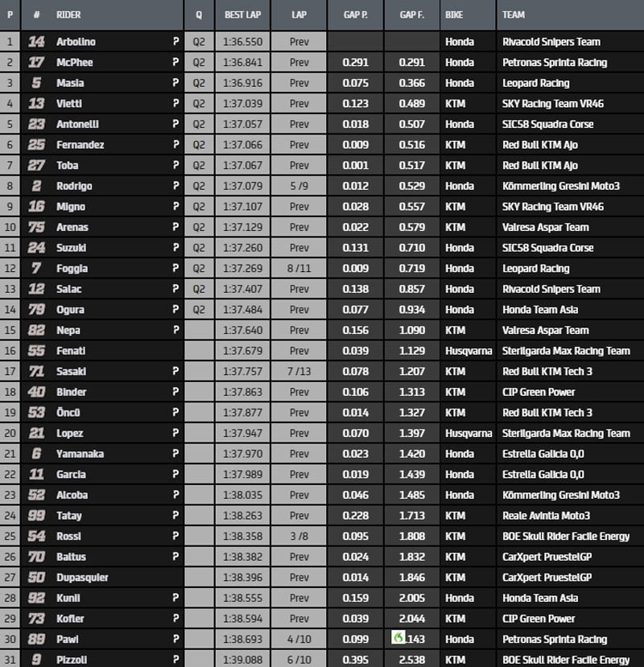Click Antonelli's best lap time 1:37.057
Screen dimensions: 644x667
(x=242, y=125)
